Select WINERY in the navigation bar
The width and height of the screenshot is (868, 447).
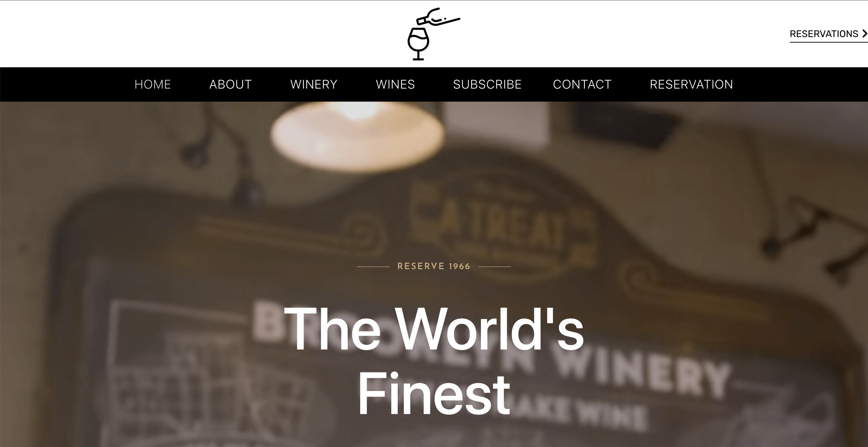tap(314, 84)
